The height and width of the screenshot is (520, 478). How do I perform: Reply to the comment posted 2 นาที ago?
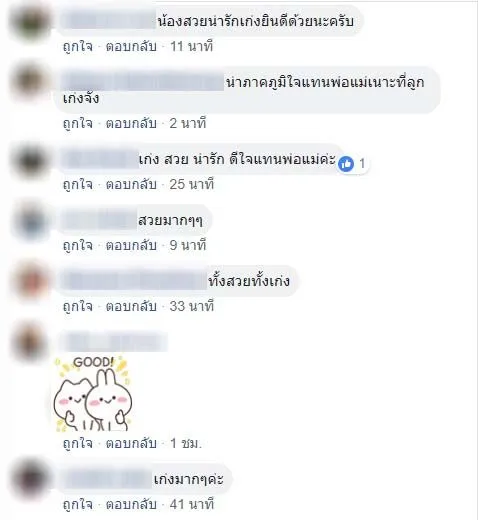pyautogui.click(x=131, y=123)
